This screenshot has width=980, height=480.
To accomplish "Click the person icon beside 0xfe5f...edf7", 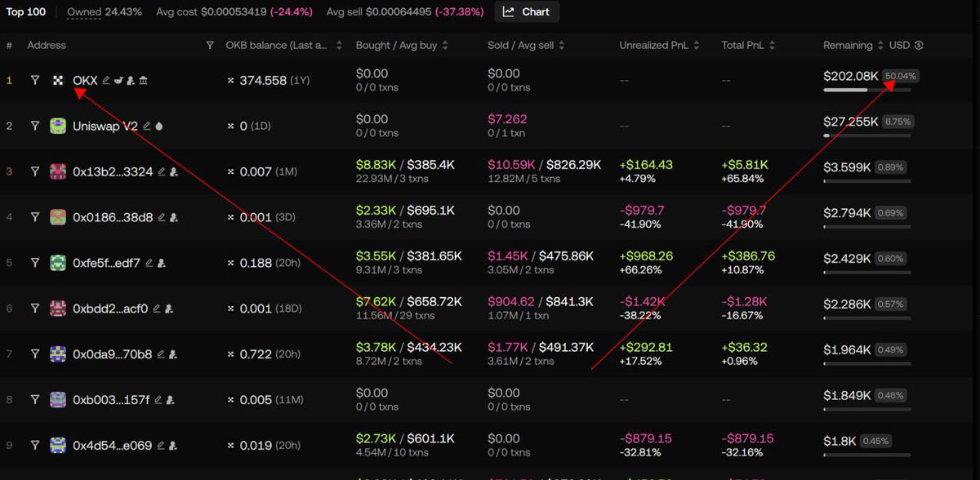I will (161, 264).
